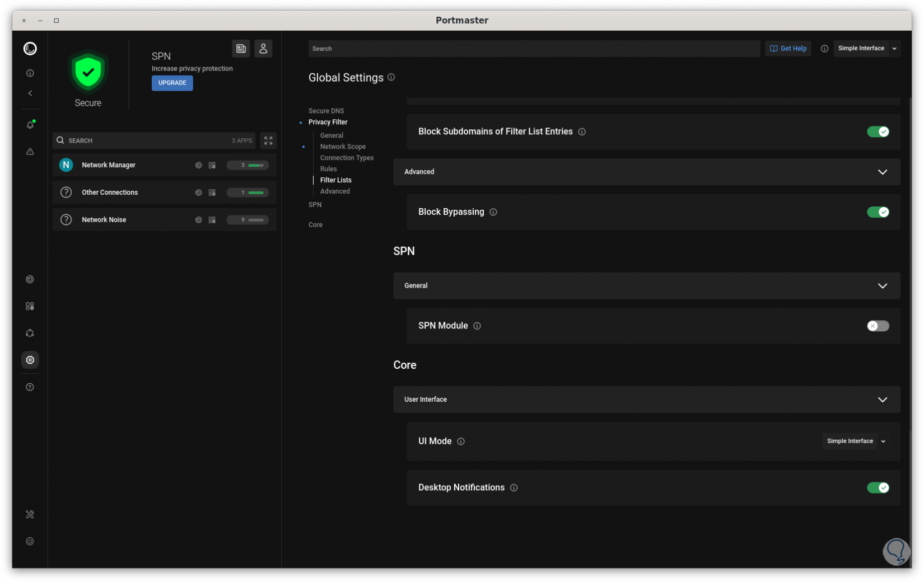924x582 pixels.
Task: Focus the global settings Search field
Action: coord(534,49)
